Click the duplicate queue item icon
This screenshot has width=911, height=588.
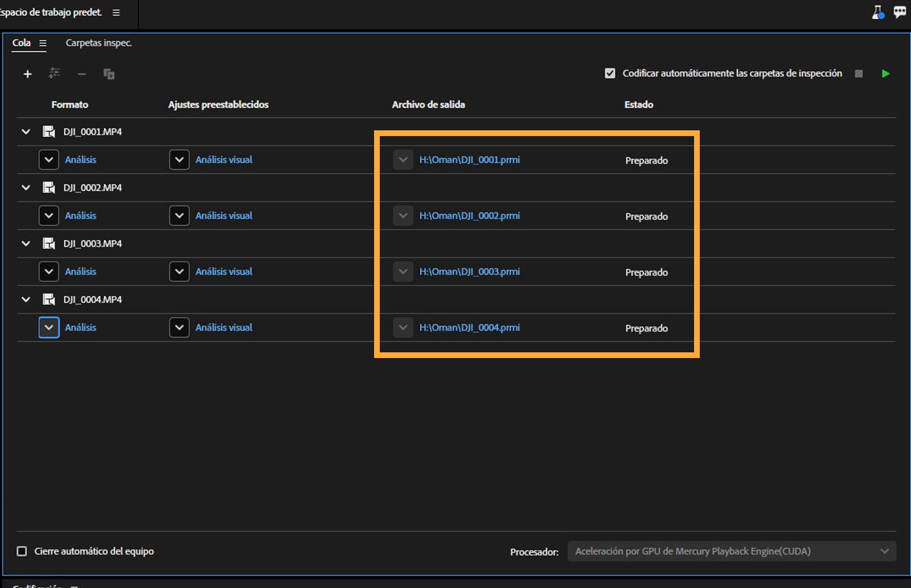point(109,74)
